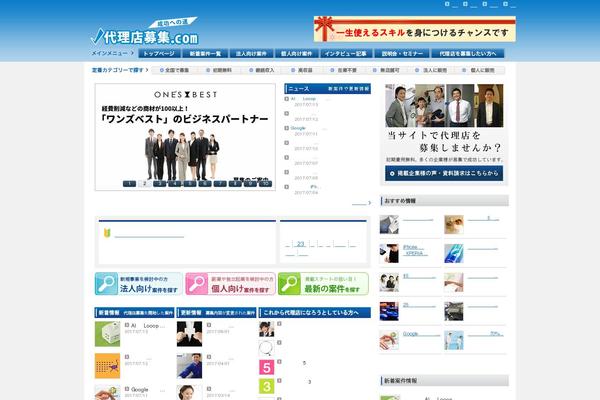Click green magnifier icon on 最新の案件 banner
The width and height of the screenshot is (600, 400).
(x=289, y=284)
